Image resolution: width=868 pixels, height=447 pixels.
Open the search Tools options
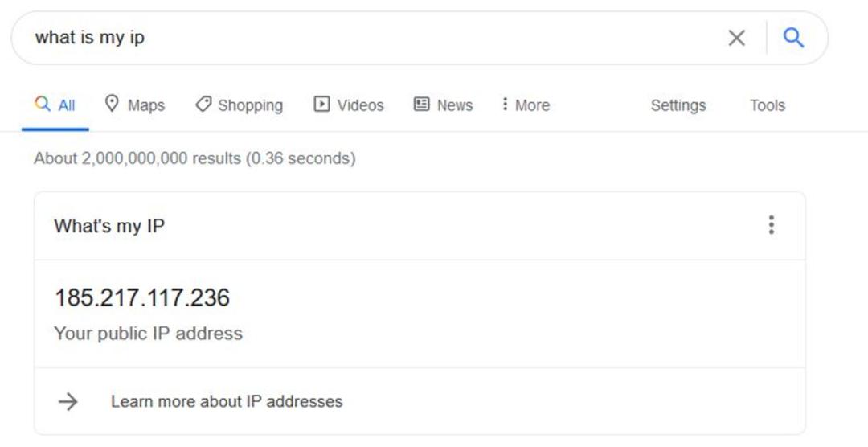768,105
